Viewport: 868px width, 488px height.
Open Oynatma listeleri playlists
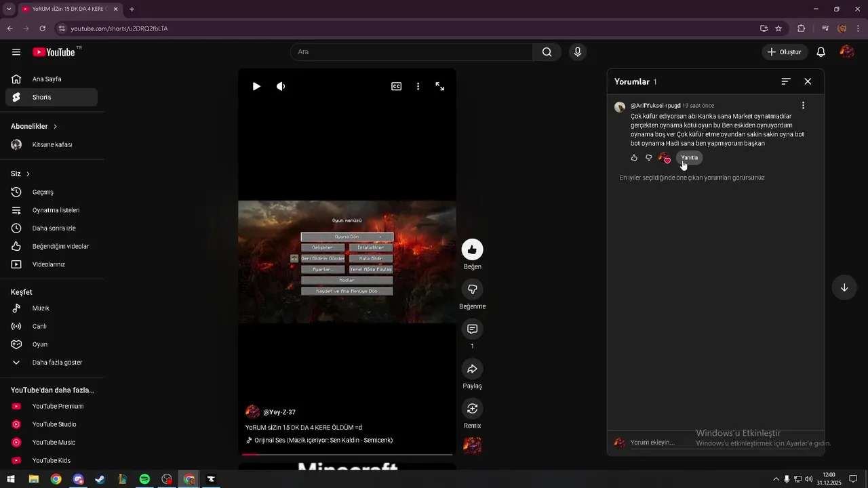52,210
